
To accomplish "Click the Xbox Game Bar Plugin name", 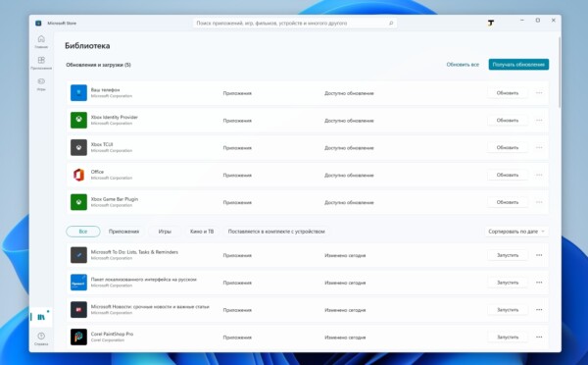I will [115, 199].
